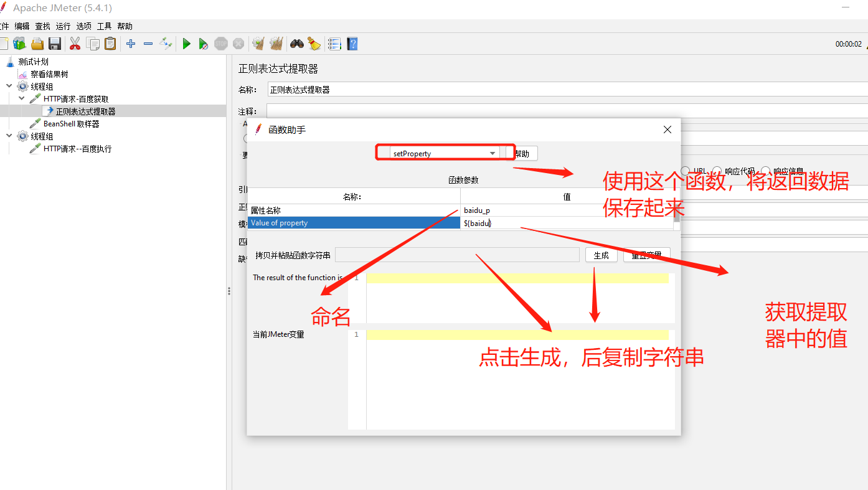The width and height of the screenshot is (868, 490).
Task: Click gear icon of 线程组 containing HTTP请求--百度执行
Action: click(23, 136)
